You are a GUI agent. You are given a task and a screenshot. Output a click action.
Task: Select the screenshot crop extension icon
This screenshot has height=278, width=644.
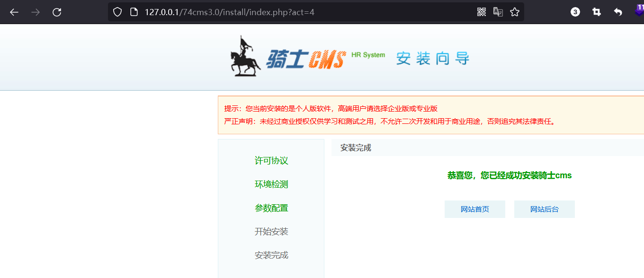point(597,12)
